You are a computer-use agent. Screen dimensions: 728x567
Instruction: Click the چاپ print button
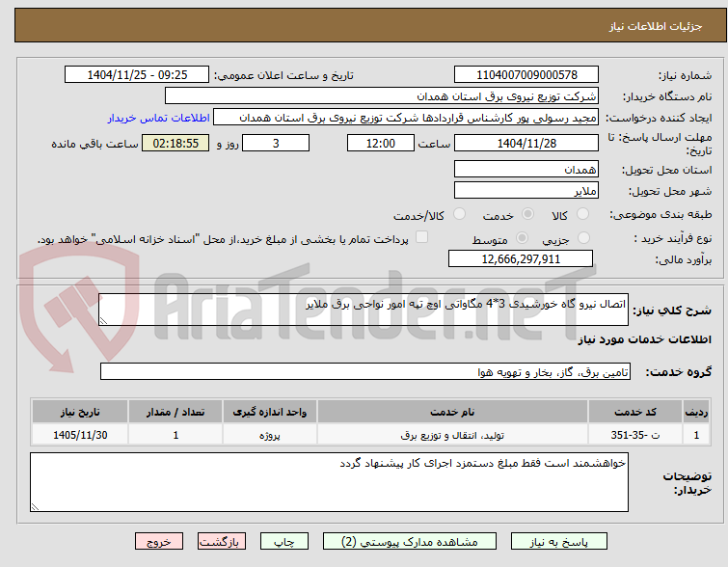tap(284, 542)
